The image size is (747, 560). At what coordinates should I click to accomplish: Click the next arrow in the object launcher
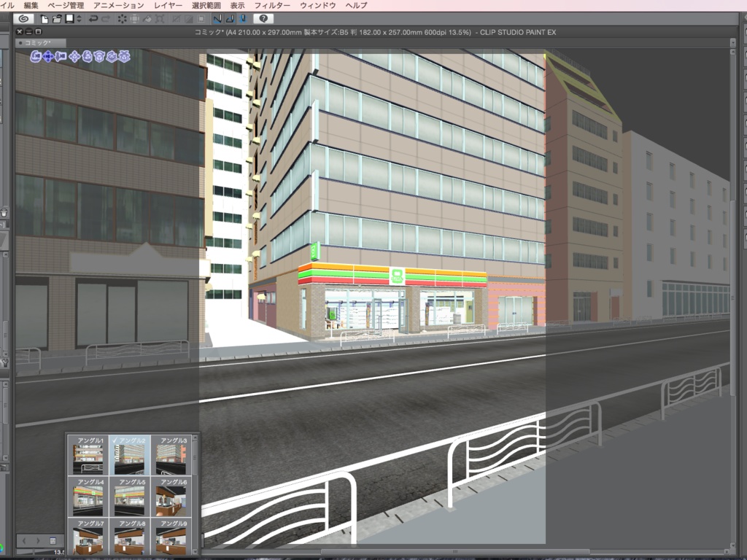(38, 541)
